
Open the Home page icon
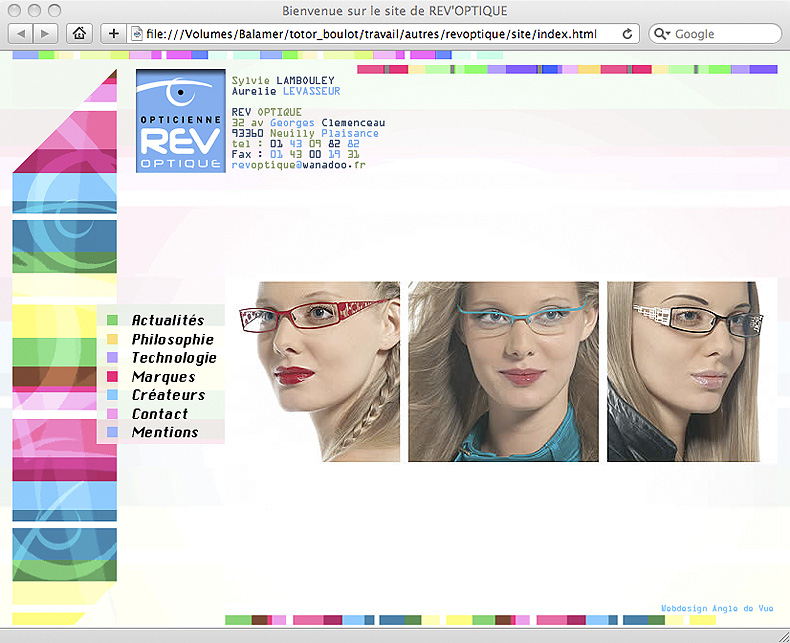[x=80, y=33]
